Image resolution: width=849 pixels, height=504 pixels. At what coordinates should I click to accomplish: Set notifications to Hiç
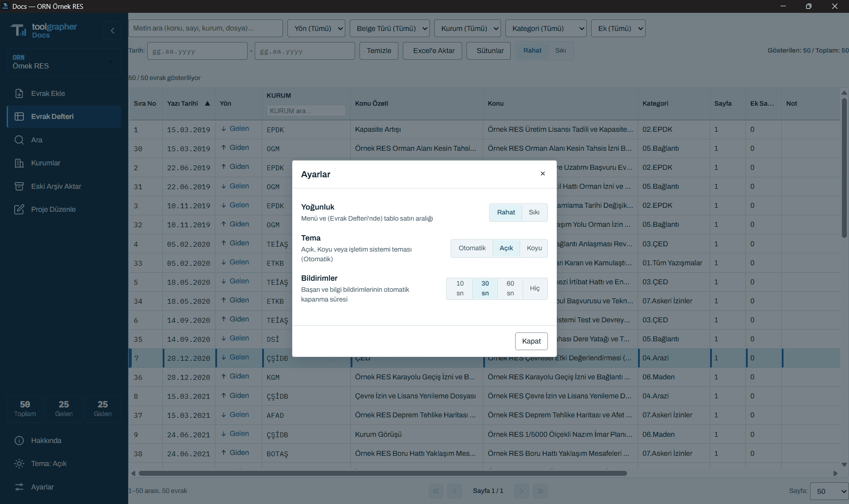tap(535, 289)
